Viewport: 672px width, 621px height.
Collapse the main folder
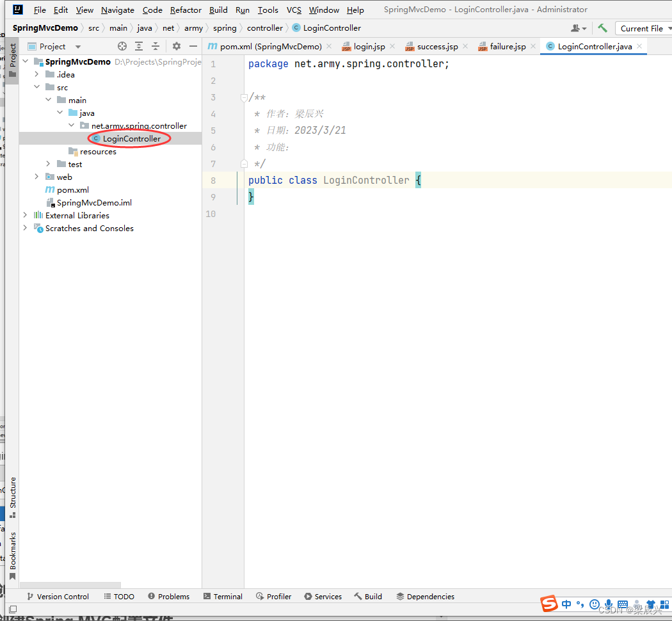pos(49,100)
